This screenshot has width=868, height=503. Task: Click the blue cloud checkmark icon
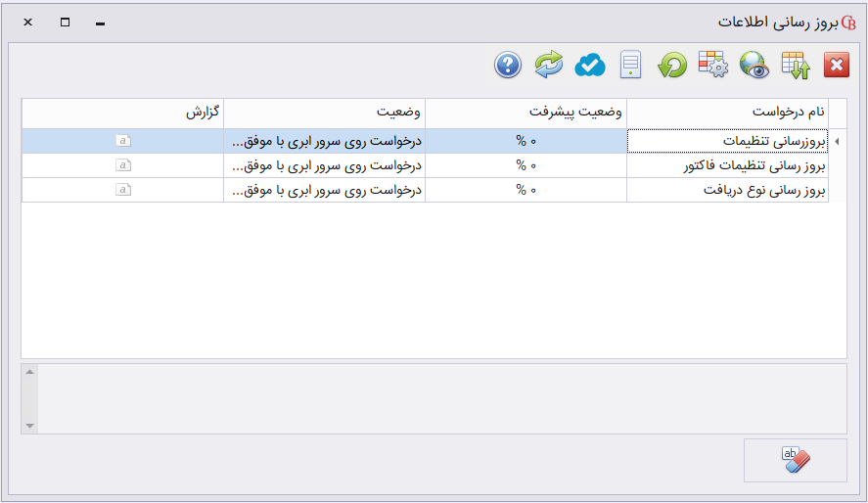pos(590,66)
